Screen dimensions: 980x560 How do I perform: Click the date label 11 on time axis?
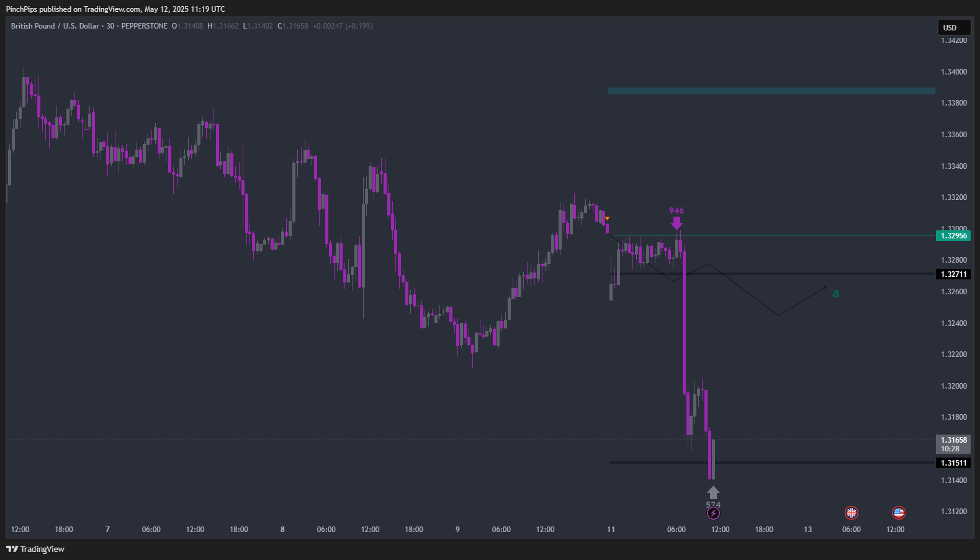[x=611, y=530]
